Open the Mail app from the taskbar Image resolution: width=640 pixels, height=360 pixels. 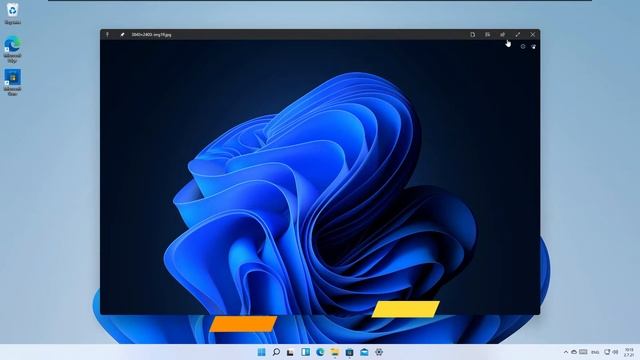point(364,352)
